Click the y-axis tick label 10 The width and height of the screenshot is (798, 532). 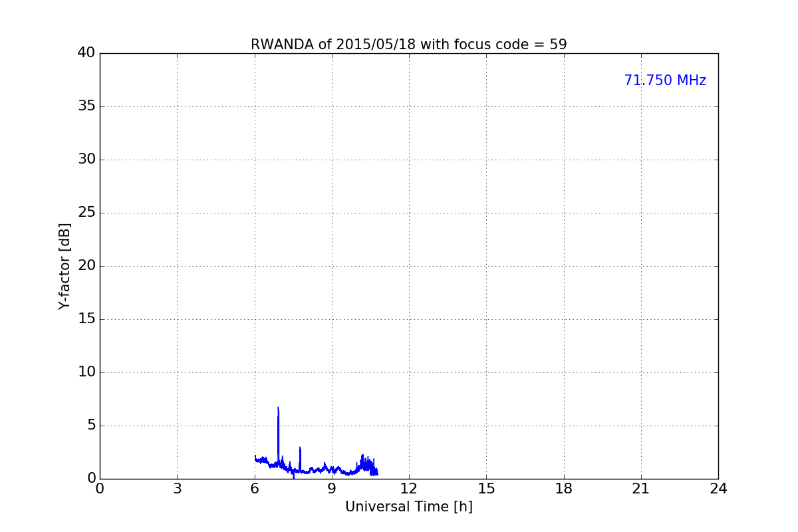point(86,372)
